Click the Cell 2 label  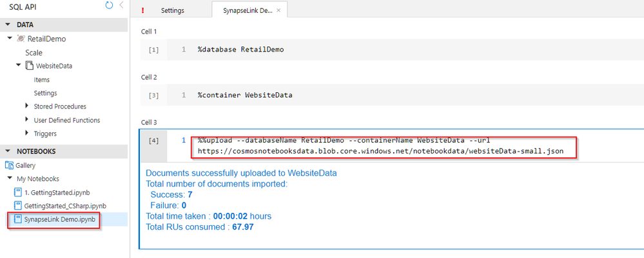point(149,77)
